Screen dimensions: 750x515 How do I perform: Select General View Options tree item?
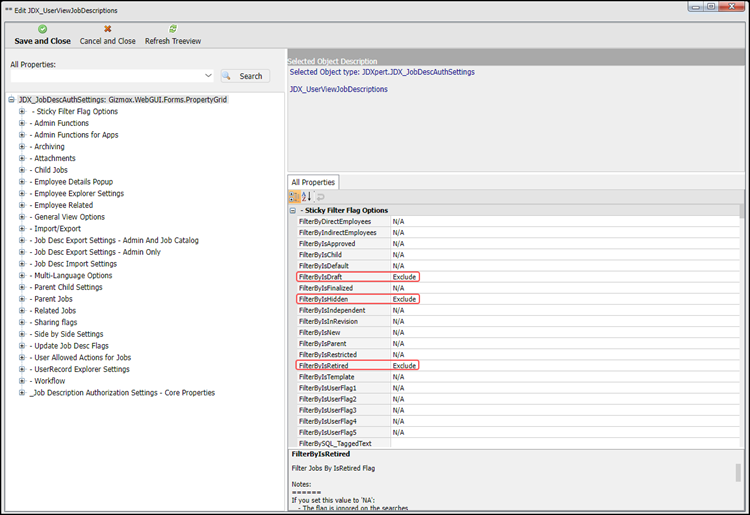69,217
